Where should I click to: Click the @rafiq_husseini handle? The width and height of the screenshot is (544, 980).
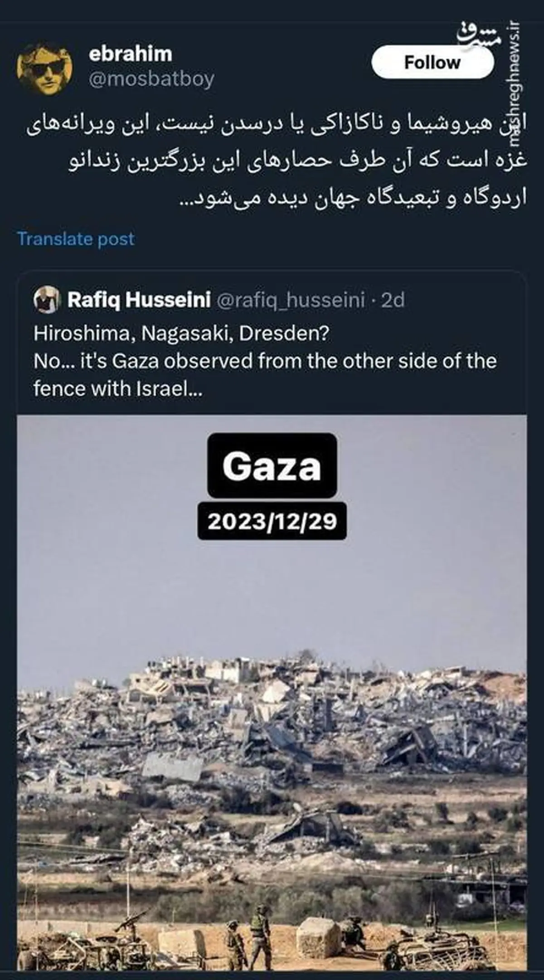point(291,300)
